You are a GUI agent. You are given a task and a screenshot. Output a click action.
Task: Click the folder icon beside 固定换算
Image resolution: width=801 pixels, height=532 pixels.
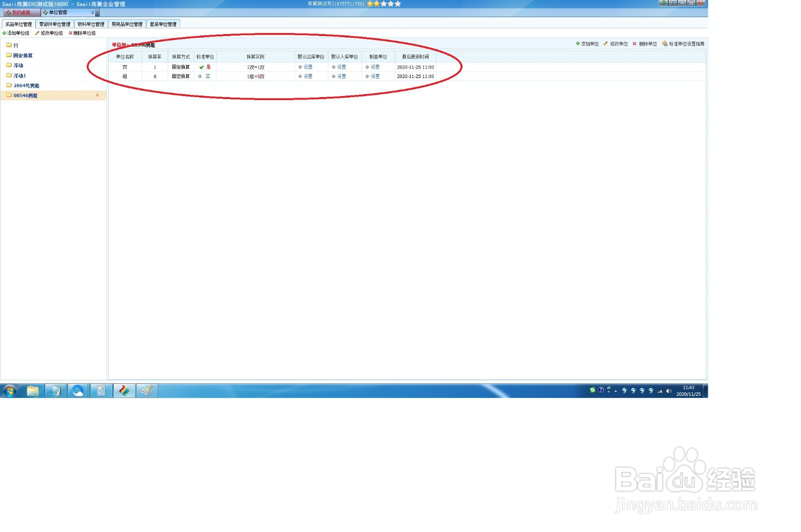click(x=9, y=55)
